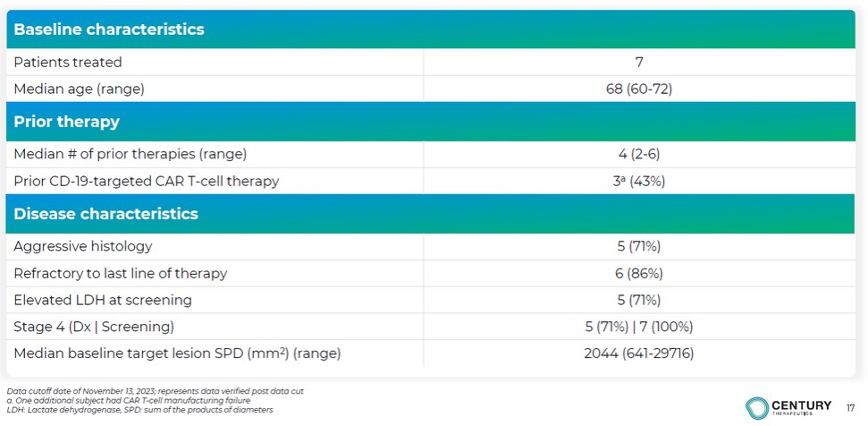Screen dimensions: 868x426
Task: Click the Median age (range) row label
Action: tap(79, 89)
